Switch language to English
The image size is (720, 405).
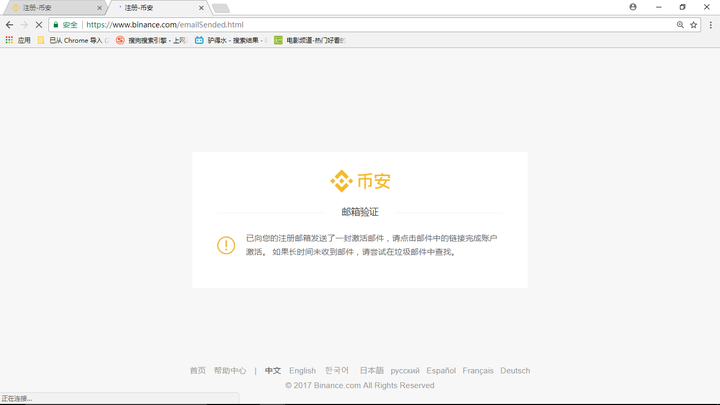(x=303, y=371)
